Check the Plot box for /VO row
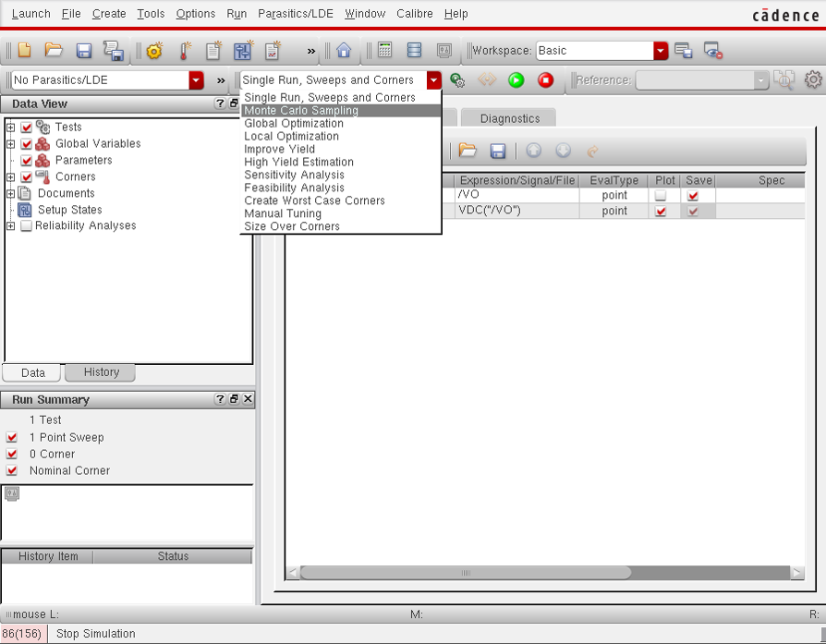 click(660, 196)
